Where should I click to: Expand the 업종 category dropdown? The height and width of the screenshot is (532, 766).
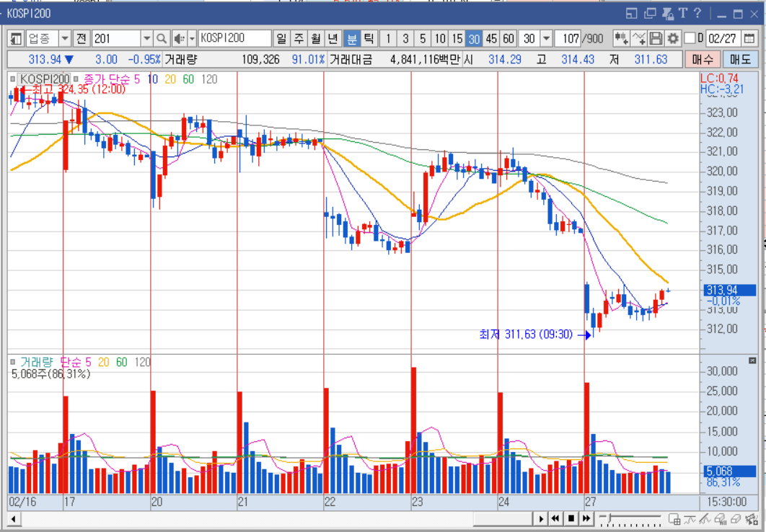click(65, 38)
